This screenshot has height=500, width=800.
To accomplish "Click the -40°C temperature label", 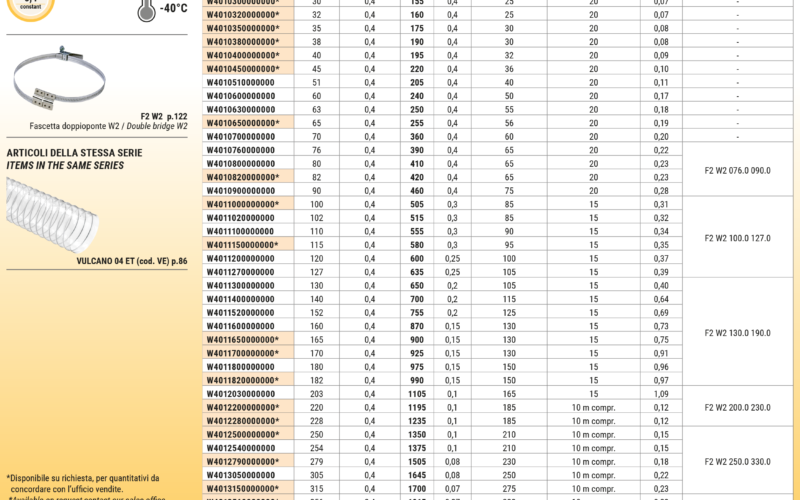I will (x=173, y=9).
